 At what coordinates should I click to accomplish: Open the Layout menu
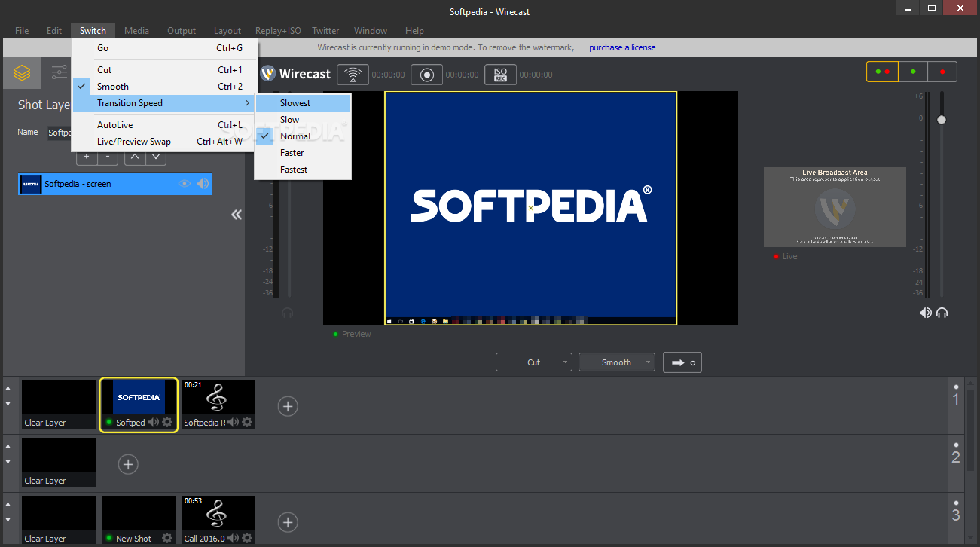[x=227, y=31]
